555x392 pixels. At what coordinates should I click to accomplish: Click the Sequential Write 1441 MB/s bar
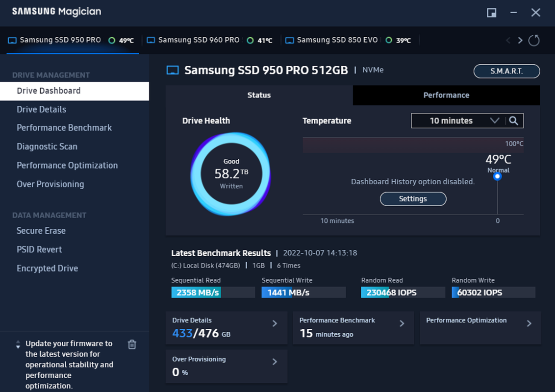click(303, 292)
